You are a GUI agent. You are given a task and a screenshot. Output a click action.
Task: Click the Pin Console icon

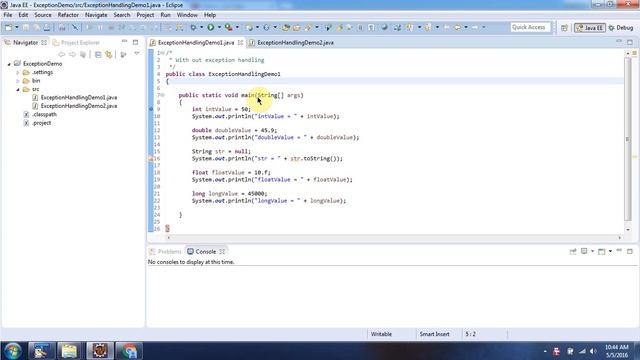[573, 251]
